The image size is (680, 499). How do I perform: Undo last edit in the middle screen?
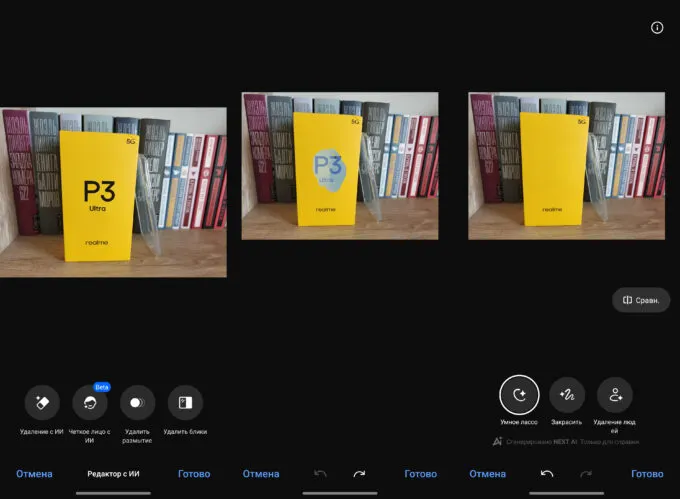[320, 474]
